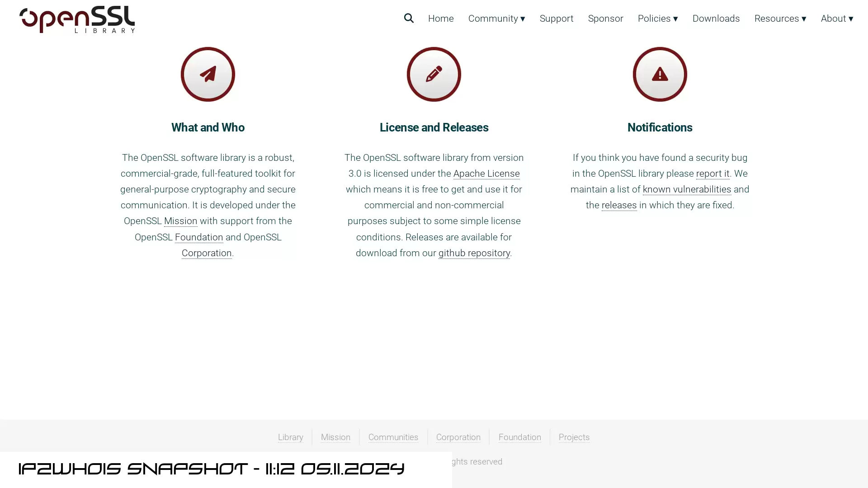Image resolution: width=868 pixels, height=488 pixels.
Task: Expand the Community navigation menu
Action: (497, 19)
